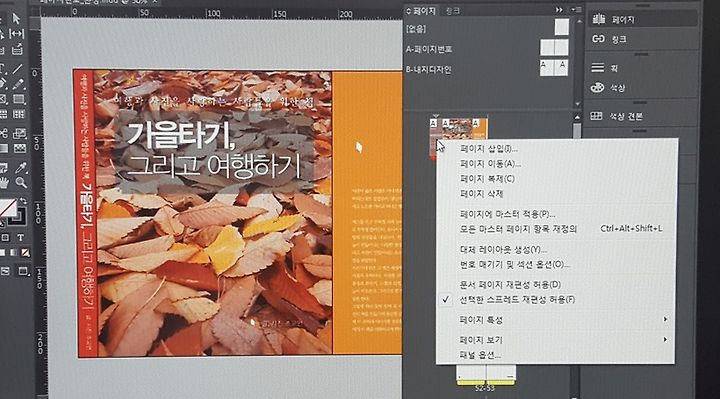Select the Gradient Feather tool
The image size is (720, 399).
(x=20, y=149)
